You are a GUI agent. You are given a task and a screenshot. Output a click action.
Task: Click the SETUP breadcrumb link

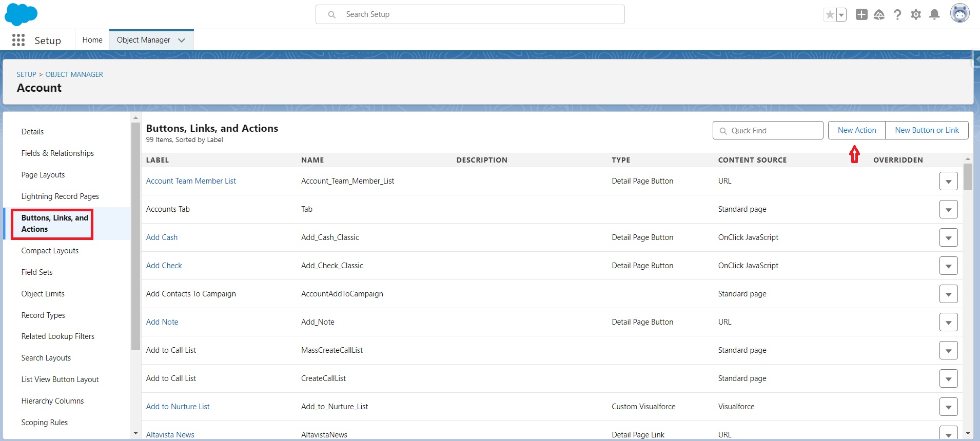pos(27,74)
